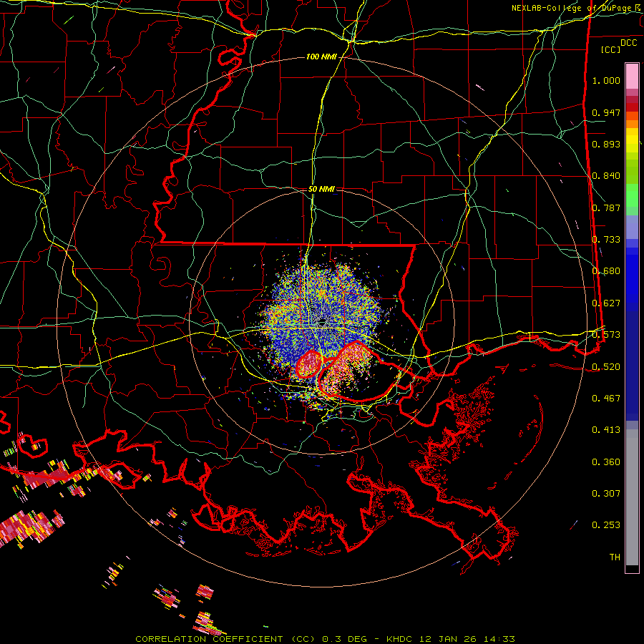Image resolution: width=644 pixels, height=644 pixels.
Task: Select the 0.627 scale value
Action: click(606, 303)
